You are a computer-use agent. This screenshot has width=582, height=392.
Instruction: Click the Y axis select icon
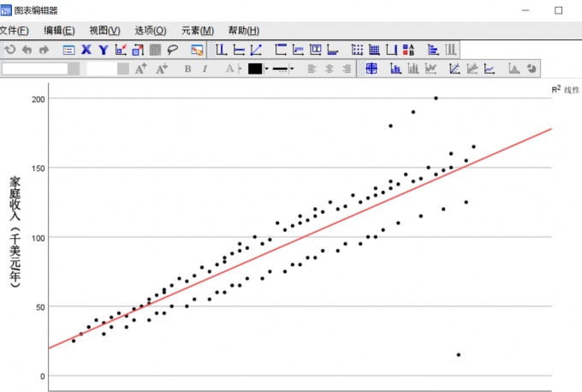tap(103, 50)
